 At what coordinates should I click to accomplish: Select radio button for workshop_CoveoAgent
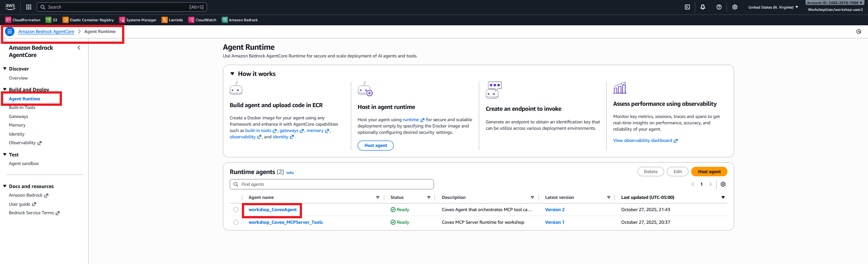click(236, 210)
